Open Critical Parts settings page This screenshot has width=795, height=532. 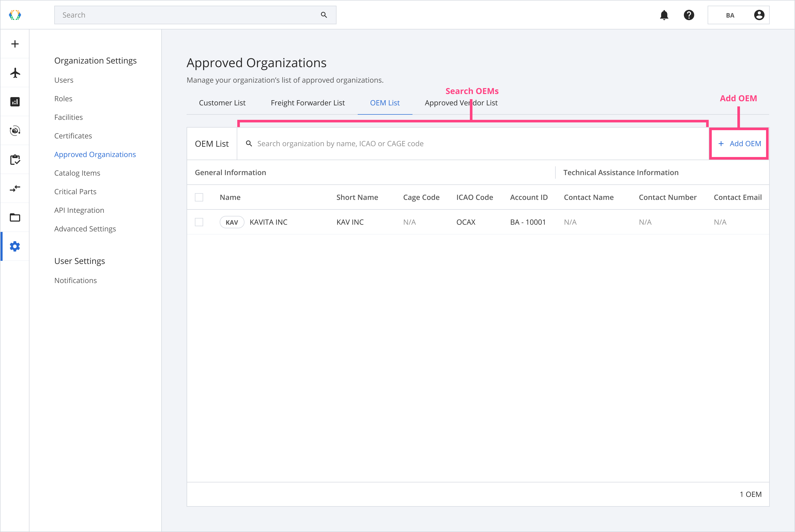[75, 192]
